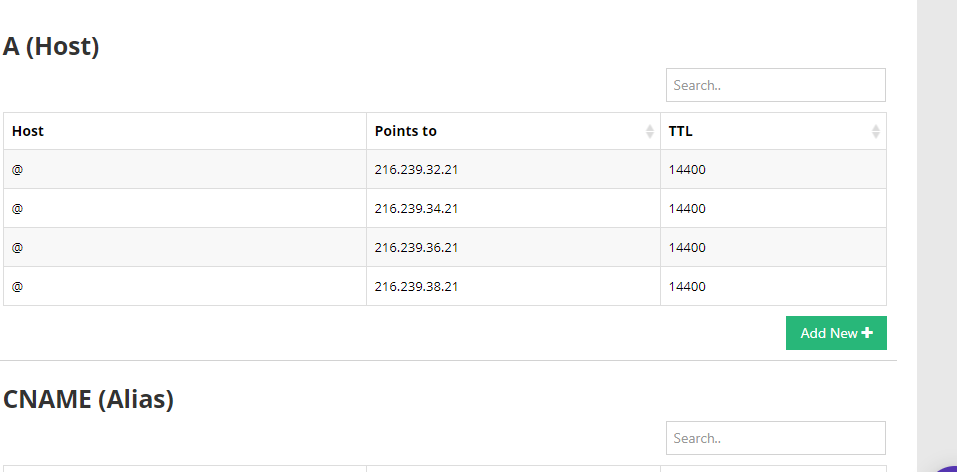Click the @ host of the 216.239.32.21 record
Screen dimensions: 957x472
pyautogui.click(x=18, y=170)
